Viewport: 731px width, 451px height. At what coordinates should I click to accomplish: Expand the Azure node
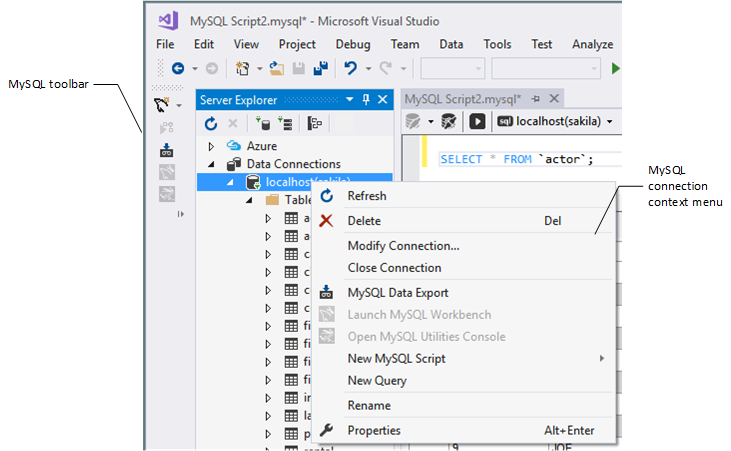(211, 146)
